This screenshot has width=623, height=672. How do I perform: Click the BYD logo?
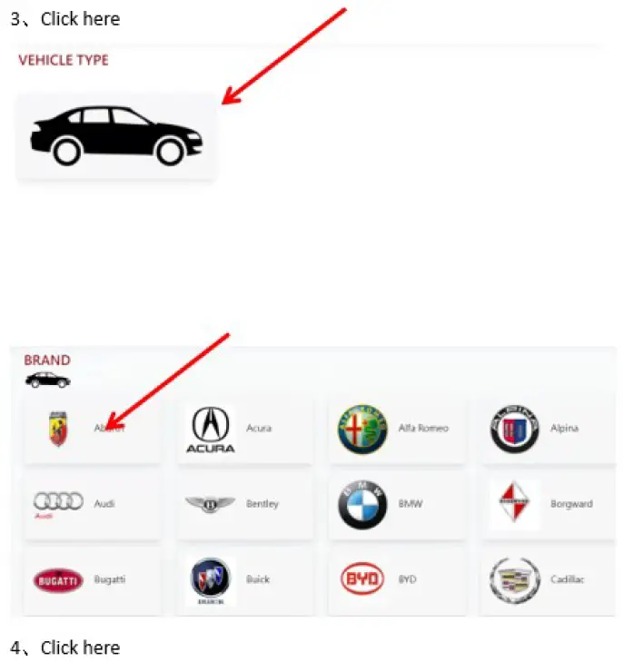coord(362,578)
